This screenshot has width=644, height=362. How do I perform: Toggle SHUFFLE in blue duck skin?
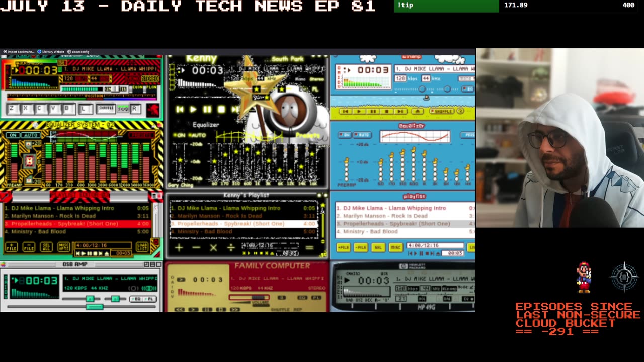point(442,111)
